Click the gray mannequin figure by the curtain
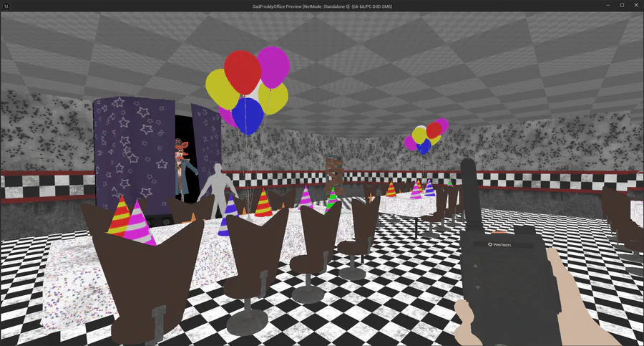Screen dimensions: 644x346 click(218, 190)
